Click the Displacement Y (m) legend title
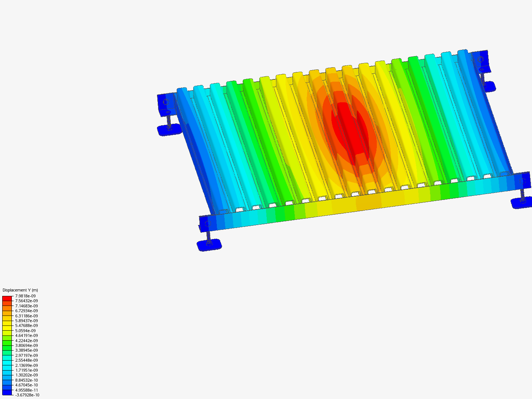This screenshot has height=399, width=532. (20, 290)
